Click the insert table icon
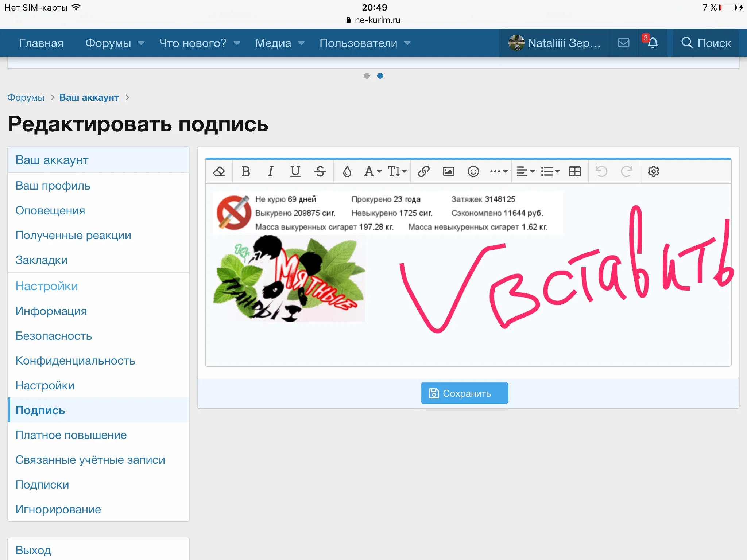This screenshot has width=747, height=560. pyautogui.click(x=574, y=171)
